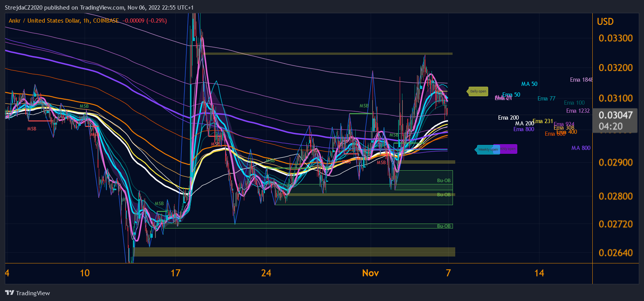Click the "24" date on the time axis
The width and height of the screenshot is (644, 301).
(266, 273)
